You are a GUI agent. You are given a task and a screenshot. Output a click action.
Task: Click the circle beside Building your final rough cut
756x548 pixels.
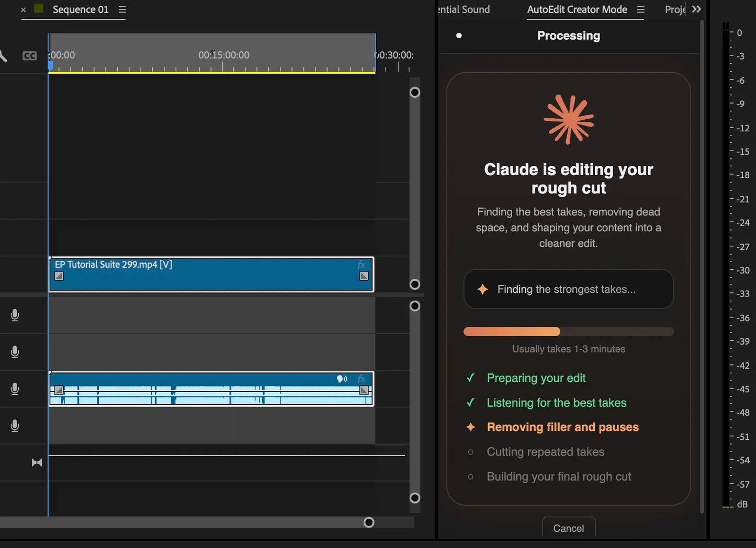(x=470, y=477)
